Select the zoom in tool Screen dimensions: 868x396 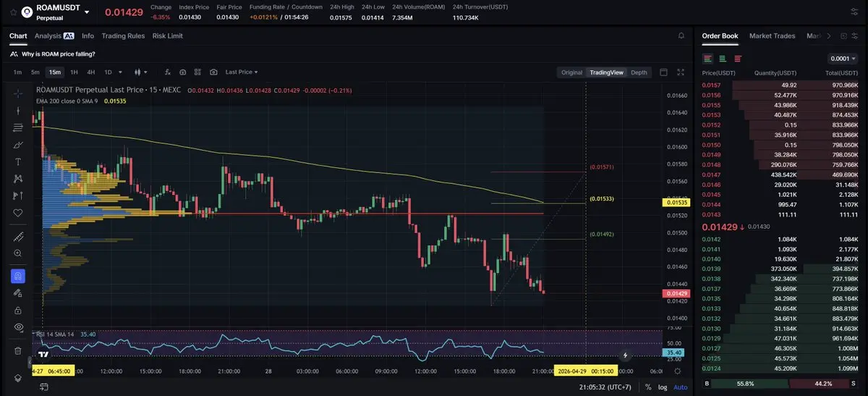18,253
